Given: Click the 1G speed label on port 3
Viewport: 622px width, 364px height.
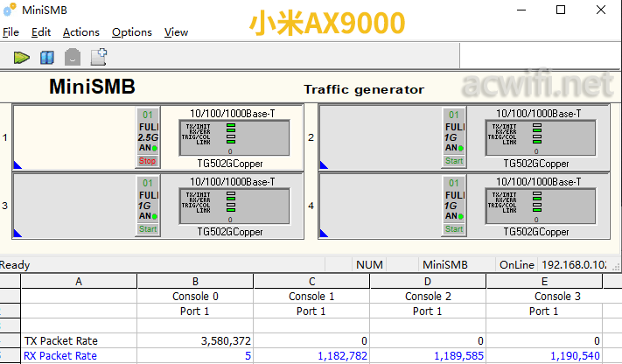Looking at the screenshot, I should tap(144, 206).
